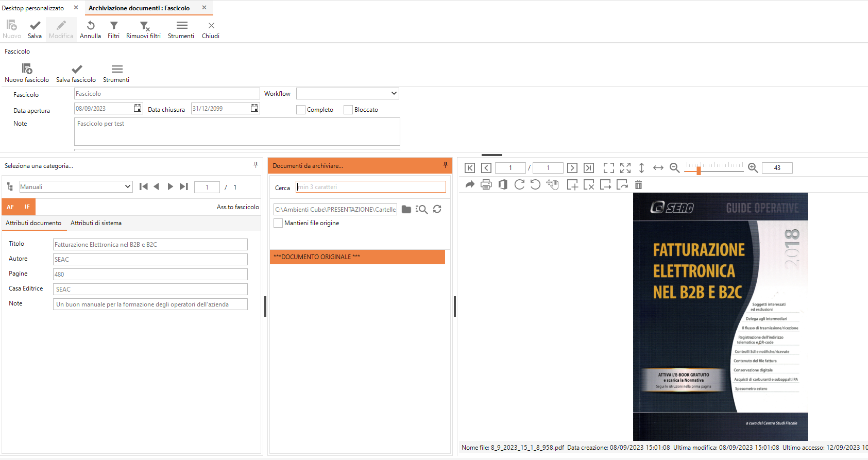868x460 pixels.
Task: Click Rimuovi filtri icon
Action: click(144, 29)
